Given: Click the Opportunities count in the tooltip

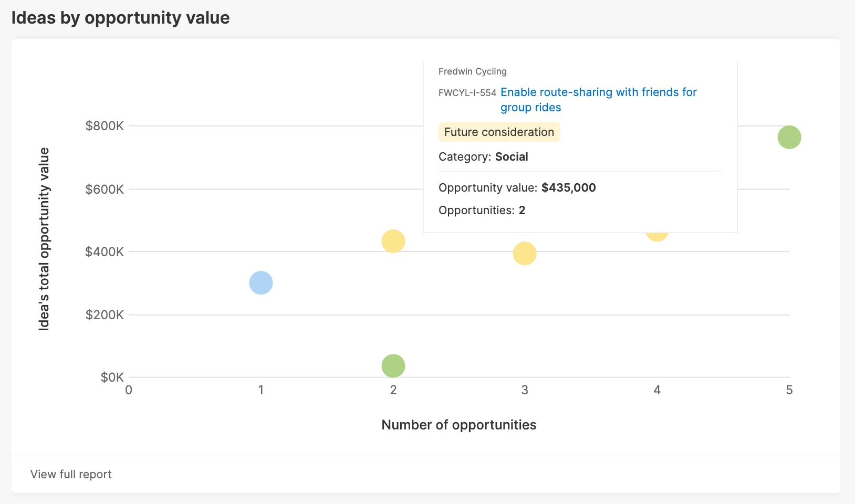Looking at the screenshot, I should [x=482, y=210].
